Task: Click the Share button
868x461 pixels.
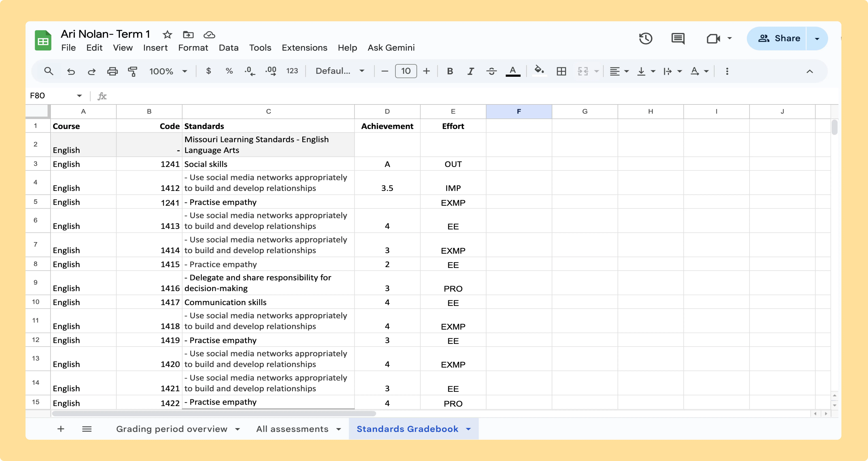Action: [x=777, y=38]
